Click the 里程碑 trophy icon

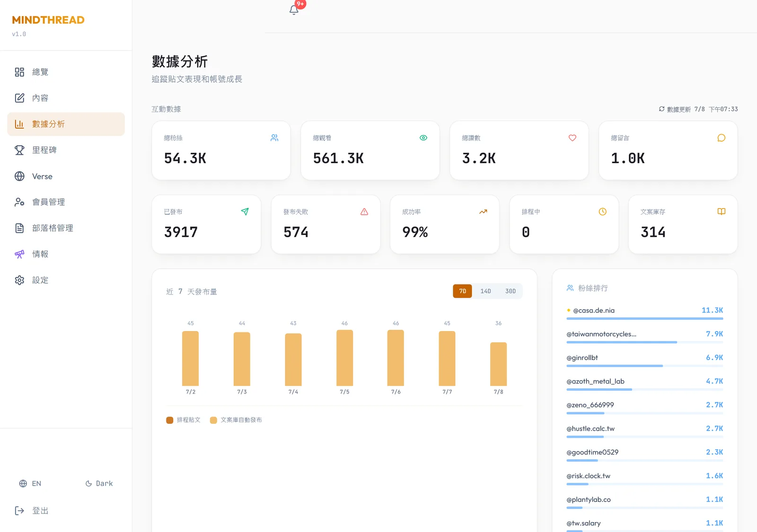(19, 150)
